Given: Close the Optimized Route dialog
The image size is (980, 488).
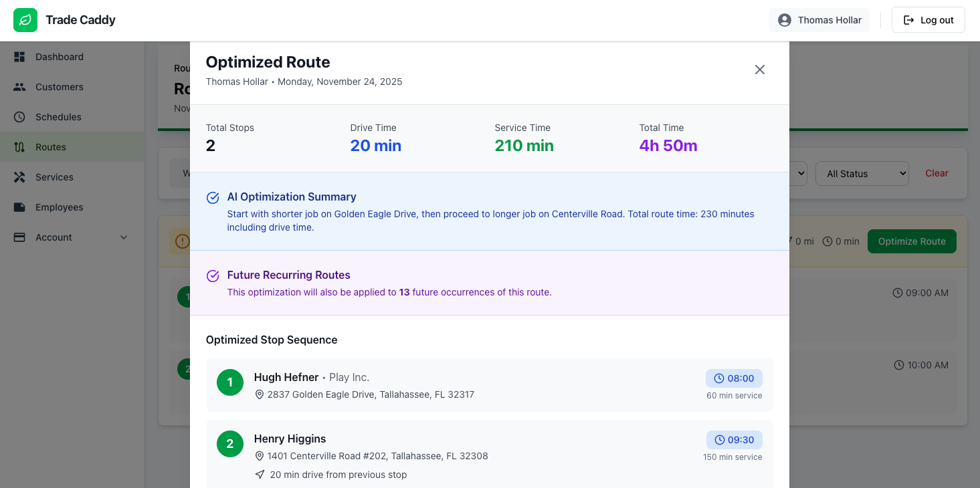Looking at the screenshot, I should tap(759, 70).
